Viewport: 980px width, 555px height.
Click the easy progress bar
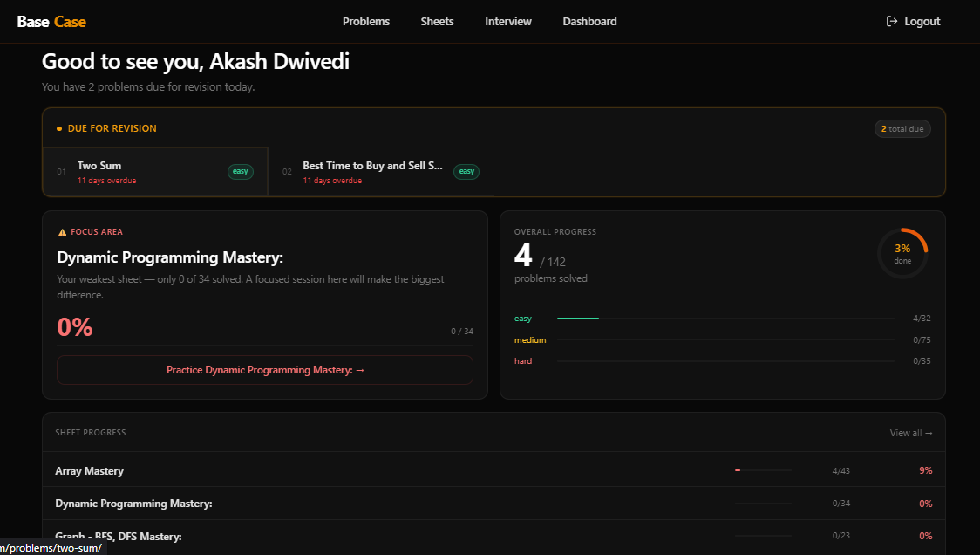coord(725,319)
